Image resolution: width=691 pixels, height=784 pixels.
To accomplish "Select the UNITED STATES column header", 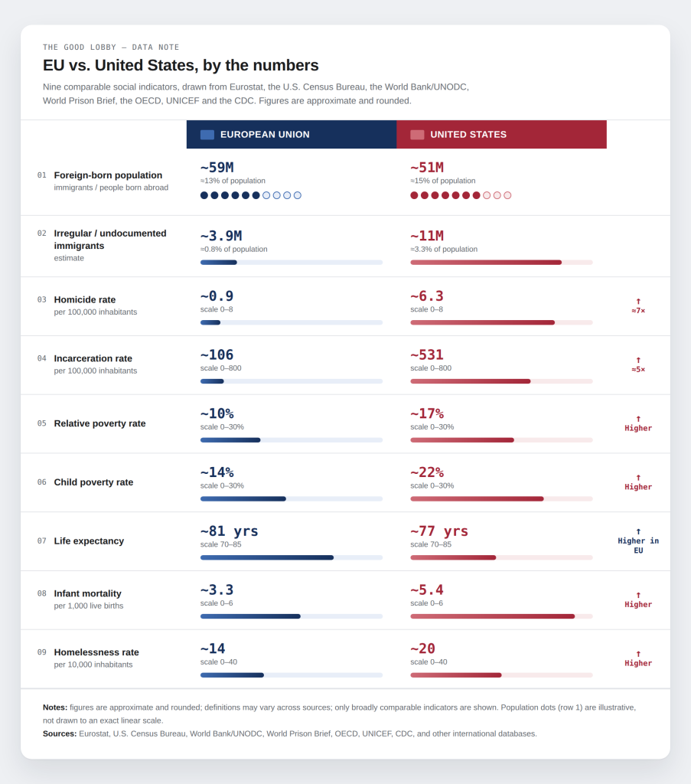I will tap(502, 135).
